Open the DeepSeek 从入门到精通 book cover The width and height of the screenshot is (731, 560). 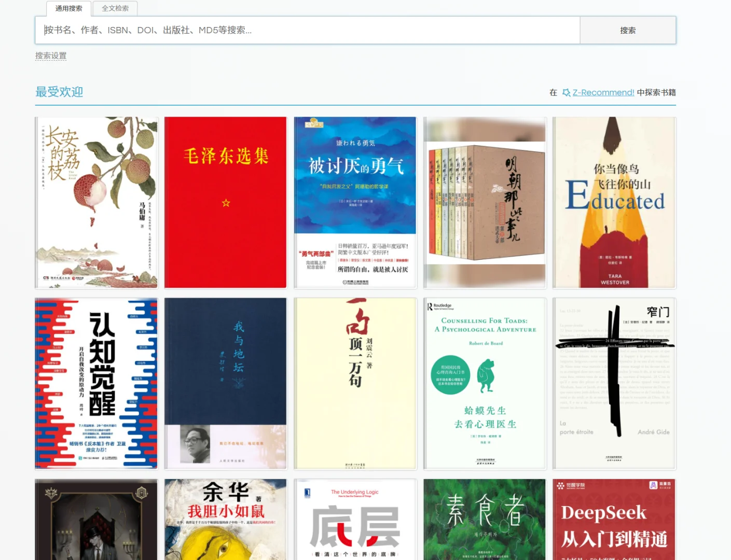click(614, 520)
